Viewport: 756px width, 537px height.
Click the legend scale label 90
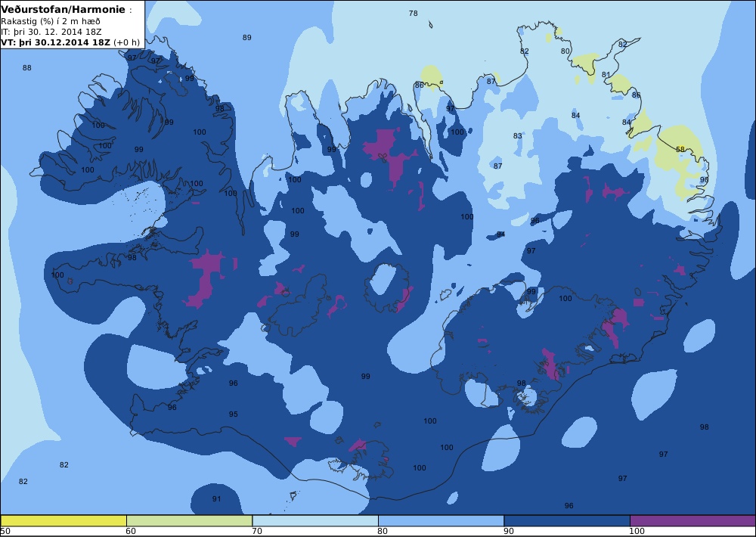pyautogui.click(x=509, y=531)
